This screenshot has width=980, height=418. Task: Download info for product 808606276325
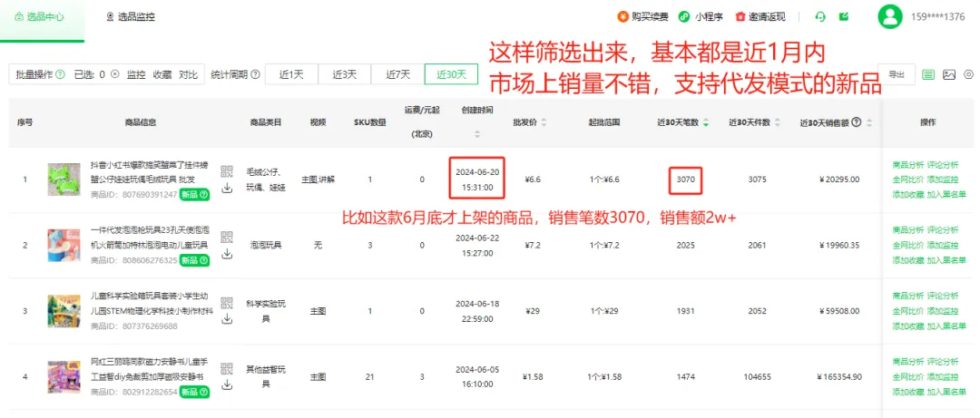point(227,254)
